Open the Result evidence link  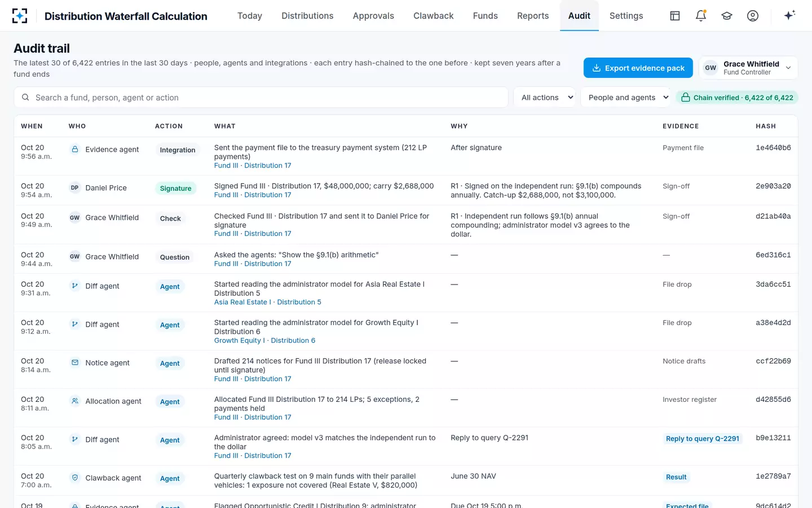coord(676,477)
